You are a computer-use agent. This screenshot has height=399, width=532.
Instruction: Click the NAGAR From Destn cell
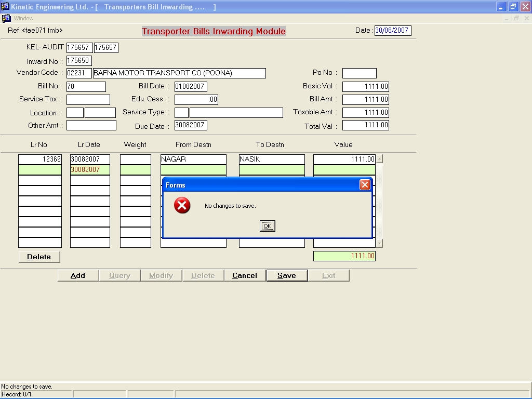[x=193, y=159]
